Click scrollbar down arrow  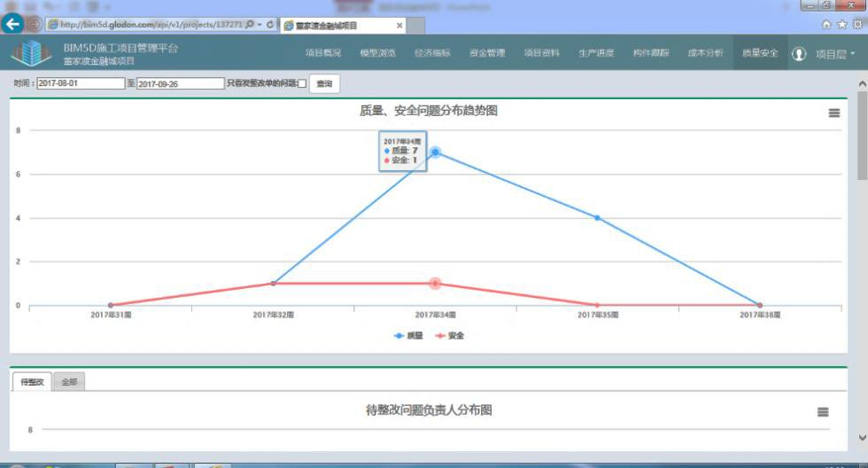pyautogui.click(x=862, y=438)
